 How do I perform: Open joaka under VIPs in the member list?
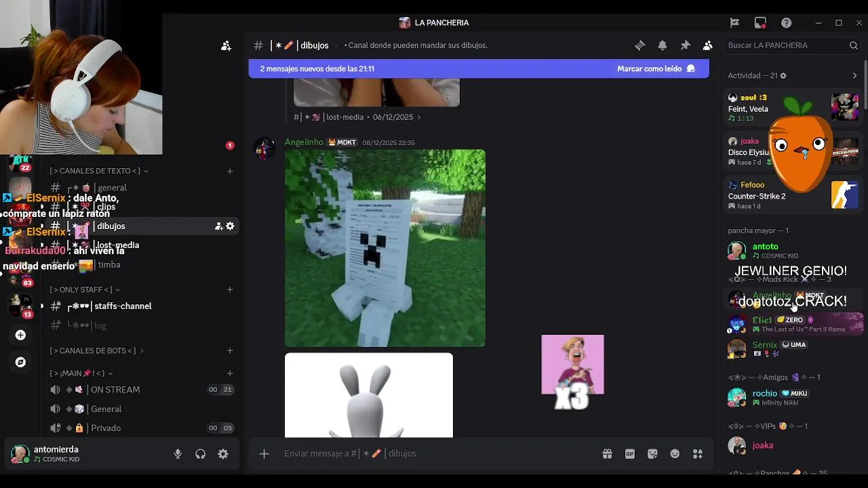793,445
